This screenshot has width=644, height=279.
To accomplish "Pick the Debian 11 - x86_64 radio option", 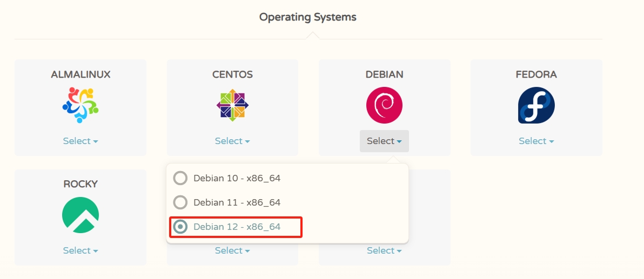I will coord(180,202).
